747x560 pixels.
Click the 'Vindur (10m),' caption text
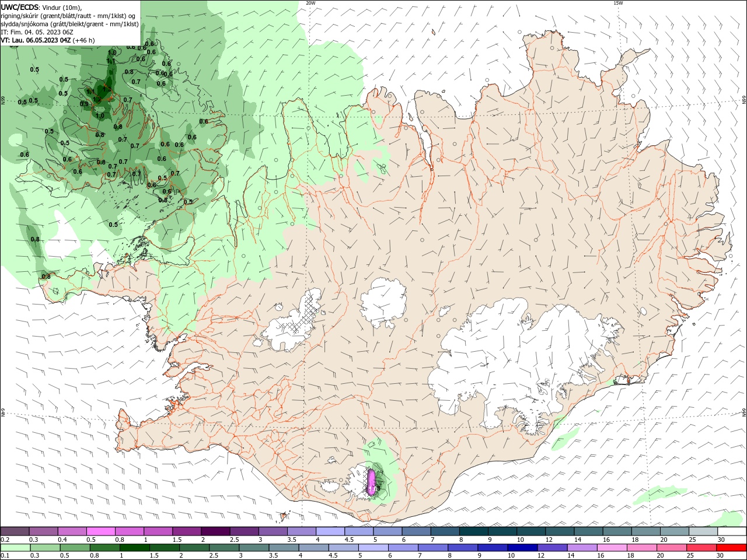click(x=62, y=7)
